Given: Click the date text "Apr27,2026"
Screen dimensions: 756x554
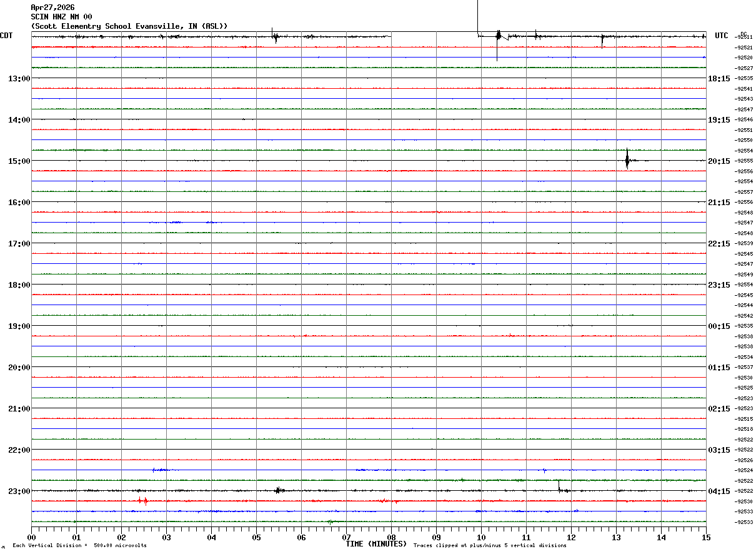Looking at the screenshot, I should tap(52, 8).
